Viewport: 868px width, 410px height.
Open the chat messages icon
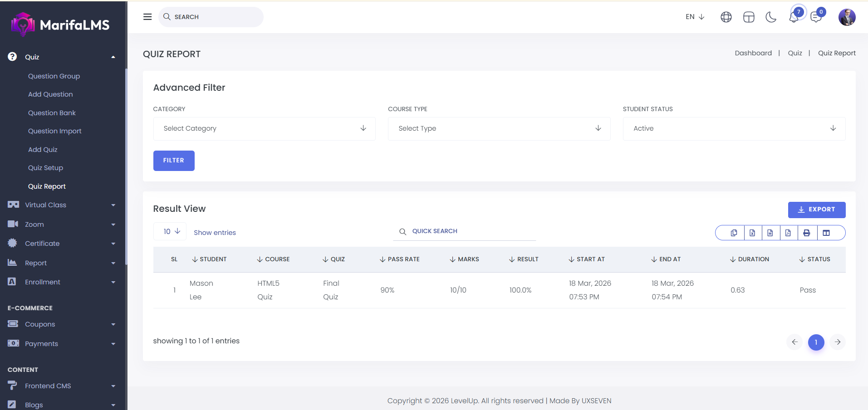pyautogui.click(x=816, y=17)
